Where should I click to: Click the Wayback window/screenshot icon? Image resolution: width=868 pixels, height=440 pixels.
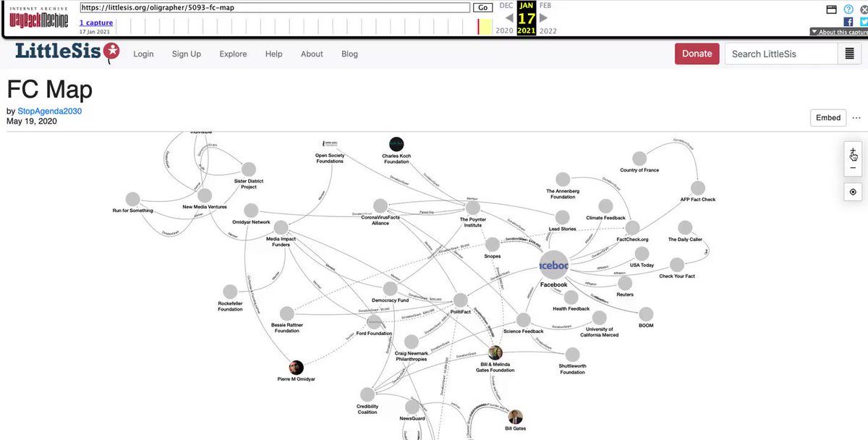coord(832,9)
